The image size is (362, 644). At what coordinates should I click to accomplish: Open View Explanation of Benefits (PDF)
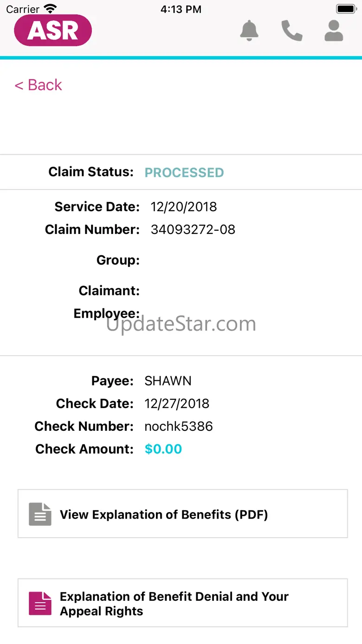(164, 514)
